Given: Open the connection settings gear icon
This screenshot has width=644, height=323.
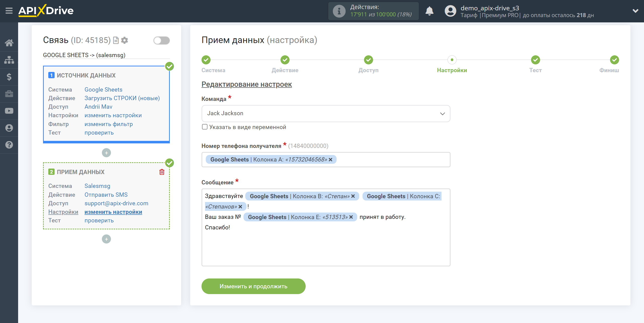Looking at the screenshot, I should 125,40.
